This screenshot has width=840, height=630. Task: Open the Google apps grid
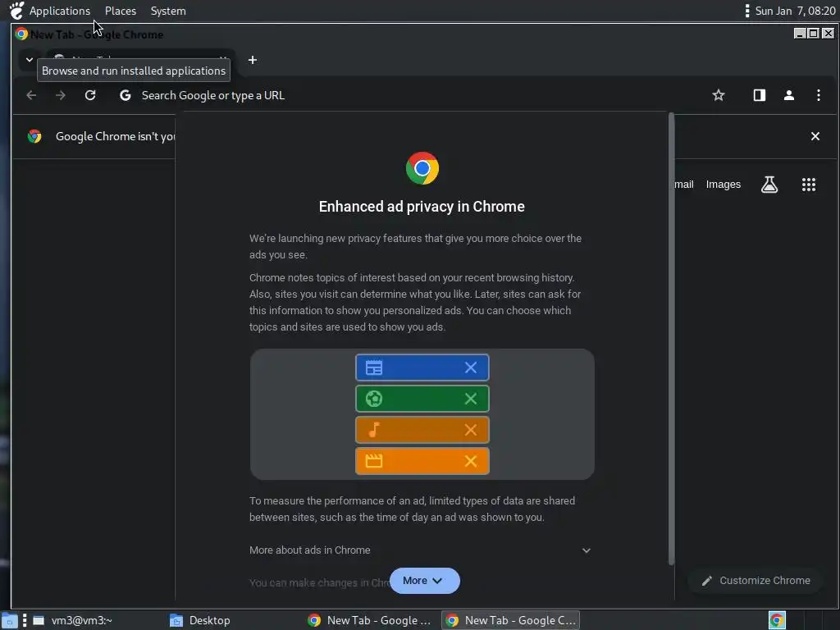808,185
